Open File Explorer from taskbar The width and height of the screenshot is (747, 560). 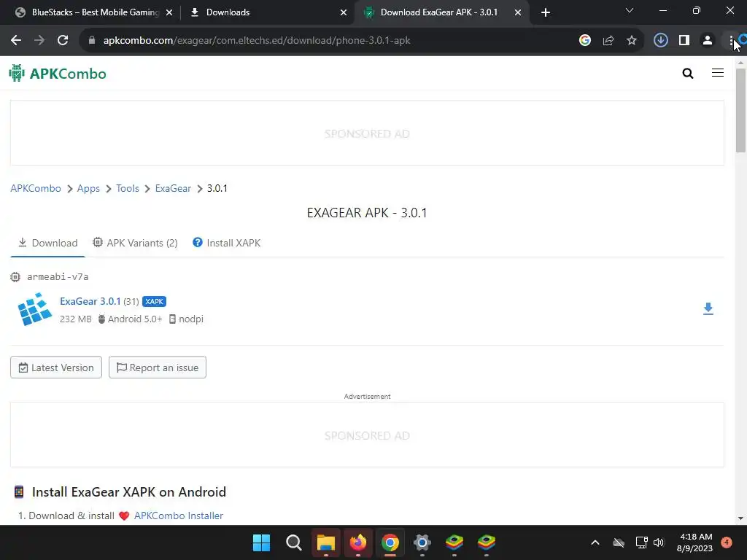coord(326,542)
